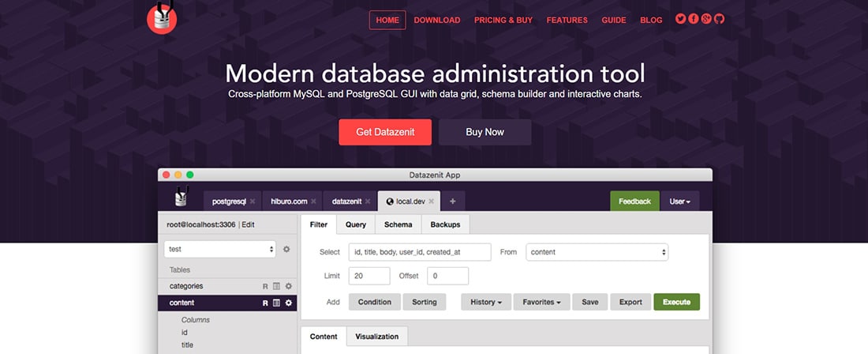The width and height of the screenshot is (868, 354).
Task: Click the Datazenit logo in site header
Action: (x=162, y=18)
